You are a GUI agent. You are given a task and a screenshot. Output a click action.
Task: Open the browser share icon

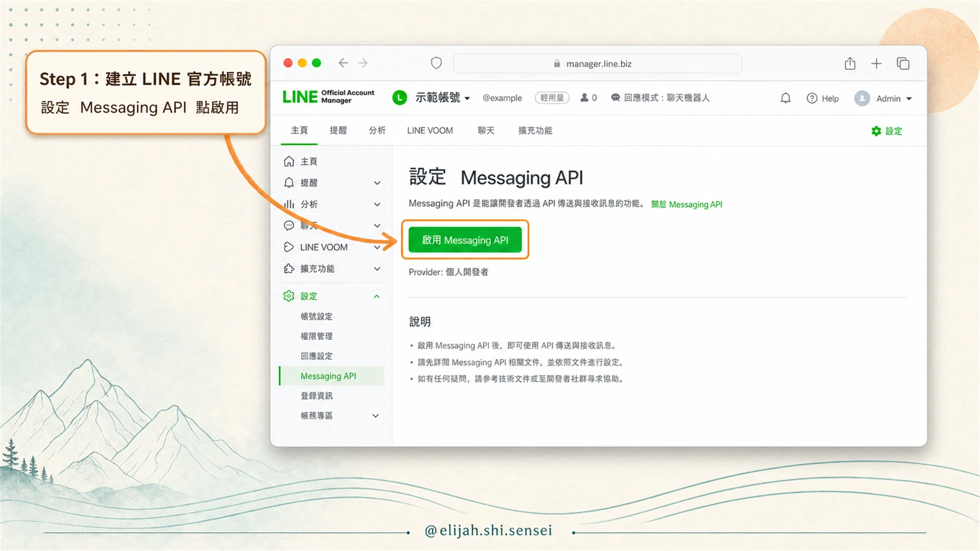click(850, 63)
